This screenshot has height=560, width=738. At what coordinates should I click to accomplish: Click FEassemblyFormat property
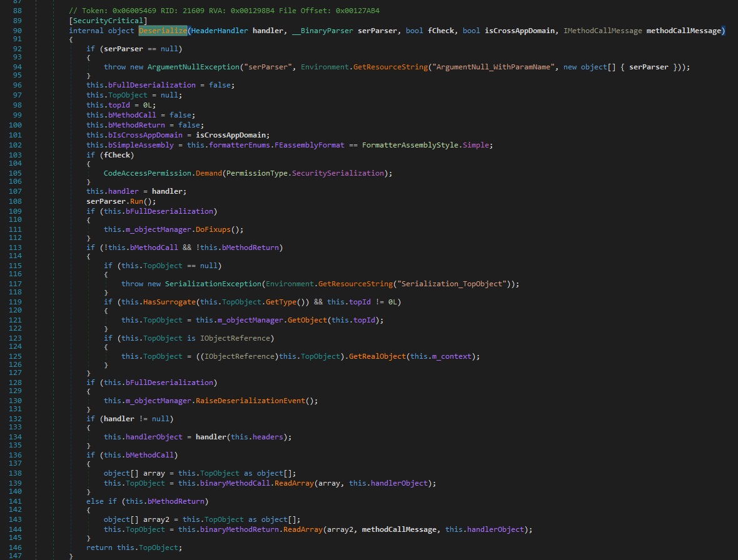tap(309, 145)
